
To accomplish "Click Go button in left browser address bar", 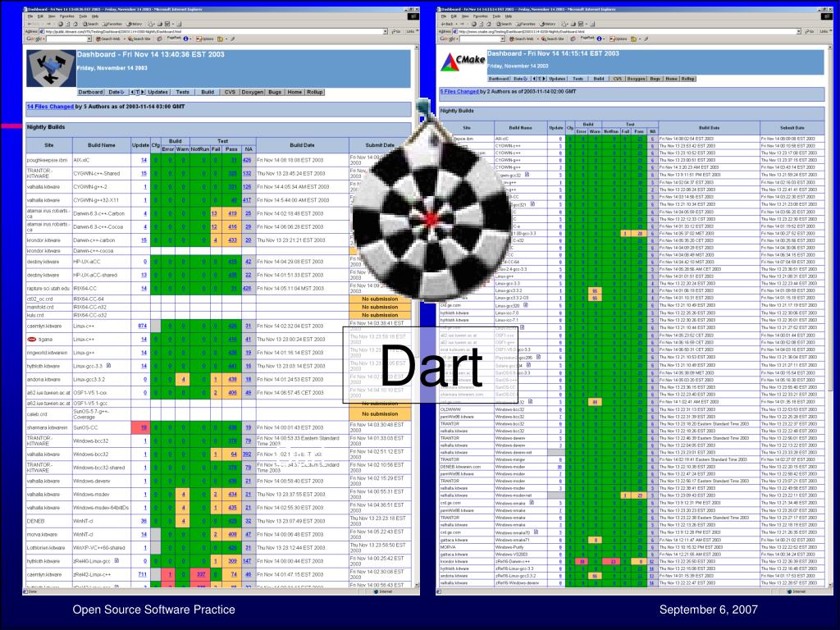I will point(396,32).
